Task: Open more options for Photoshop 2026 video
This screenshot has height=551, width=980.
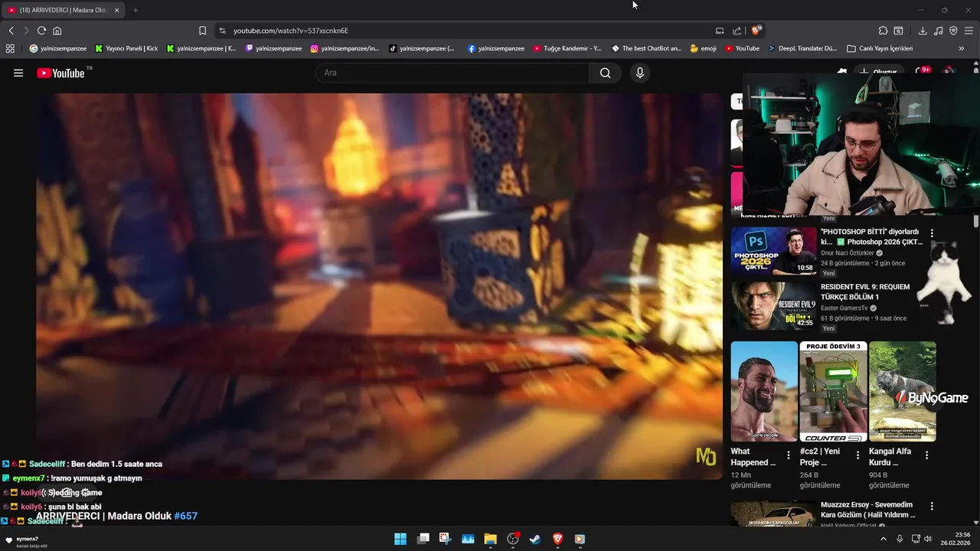Action: 932,233
